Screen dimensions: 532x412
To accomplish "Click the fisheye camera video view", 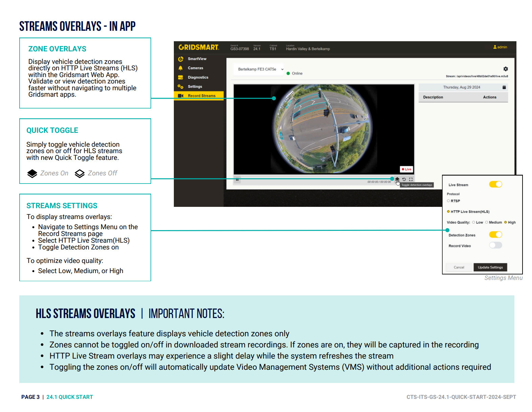I will tap(324, 129).
